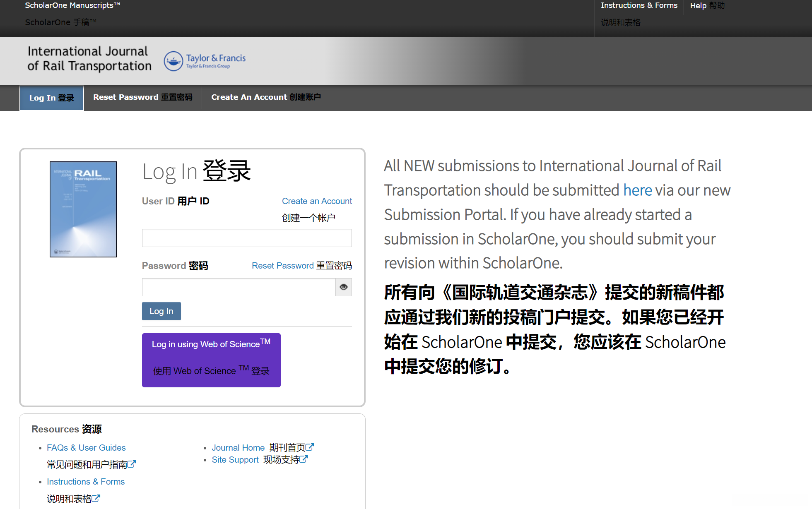Open the Log In tab

click(52, 98)
